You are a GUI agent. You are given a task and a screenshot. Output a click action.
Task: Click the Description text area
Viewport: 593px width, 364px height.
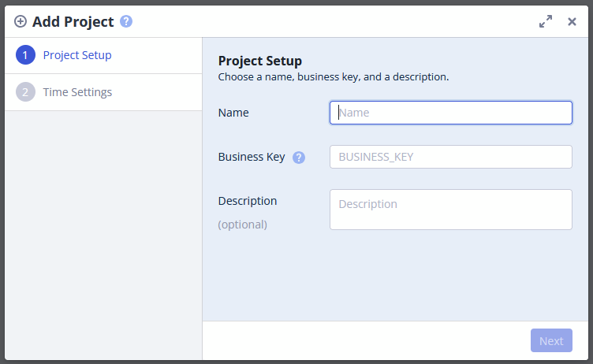coord(450,210)
